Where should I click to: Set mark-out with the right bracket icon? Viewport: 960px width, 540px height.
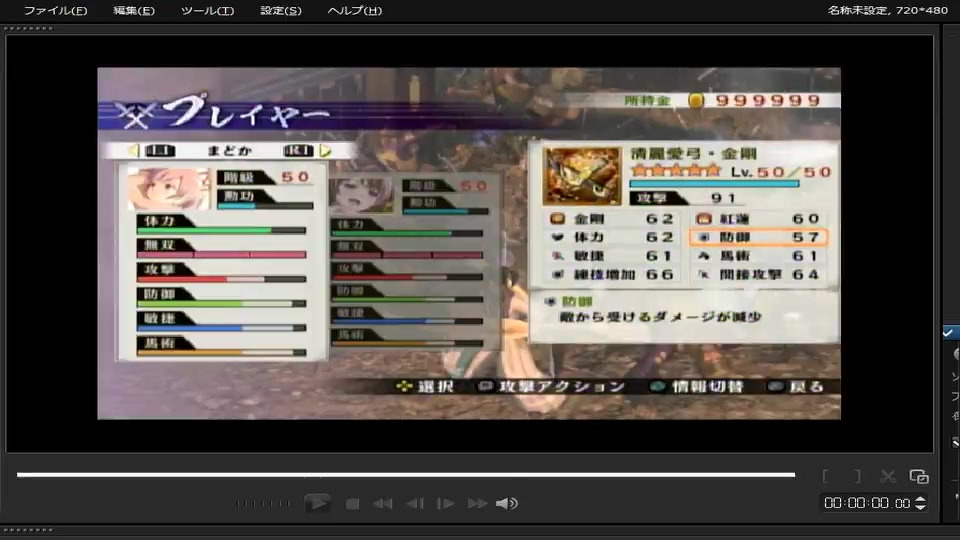pyautogui.click(x=858, y=476)
